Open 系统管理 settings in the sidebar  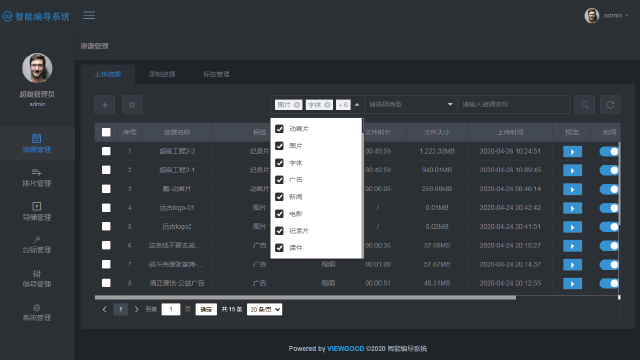37,313
